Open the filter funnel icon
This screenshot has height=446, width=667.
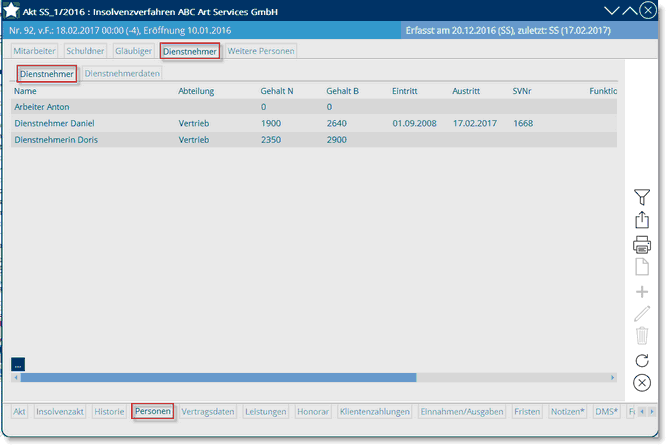pyautogui.click(x=642, y=197)
